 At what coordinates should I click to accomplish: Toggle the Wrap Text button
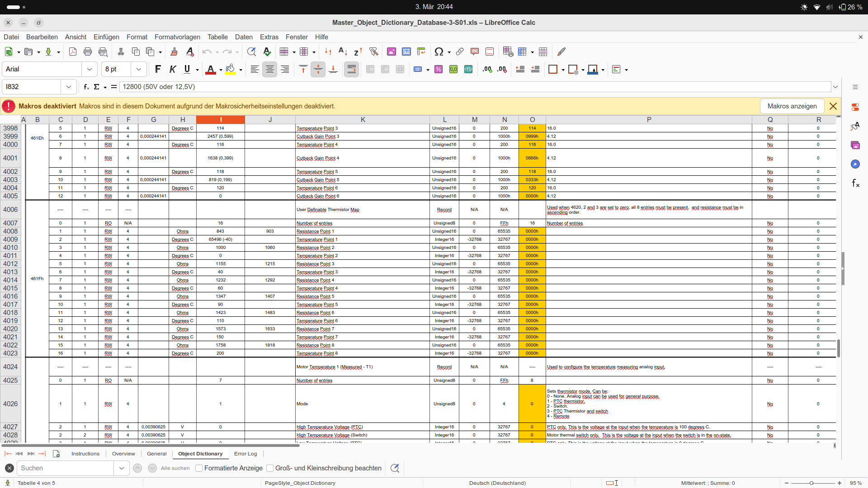[351, 69]
